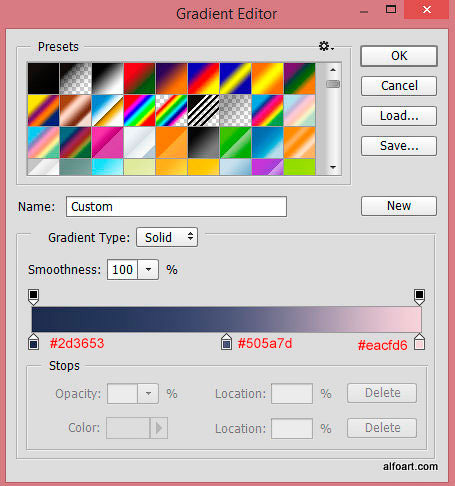Open the Presets gear menu
455x486 pixels.
(326, 46)
